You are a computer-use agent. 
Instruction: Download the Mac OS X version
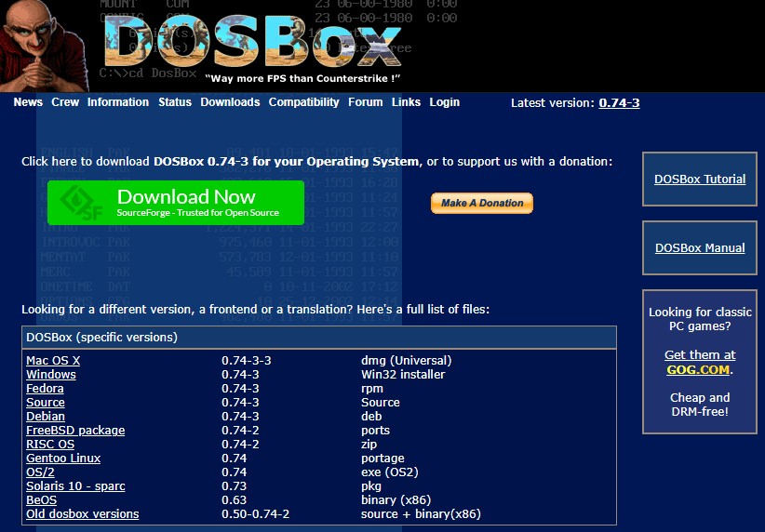point(53,360)
